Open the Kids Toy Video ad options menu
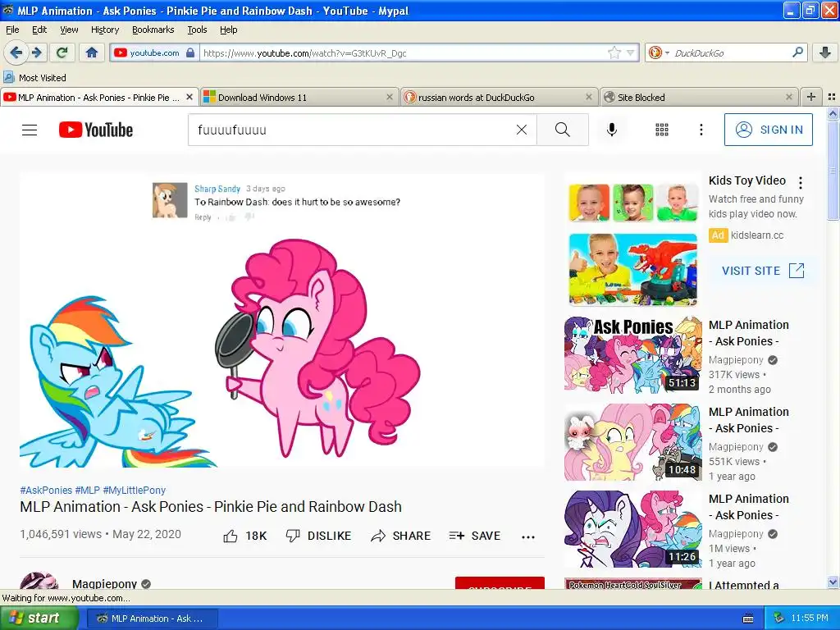Screen dimensions: 840x630 coord(801,183)
